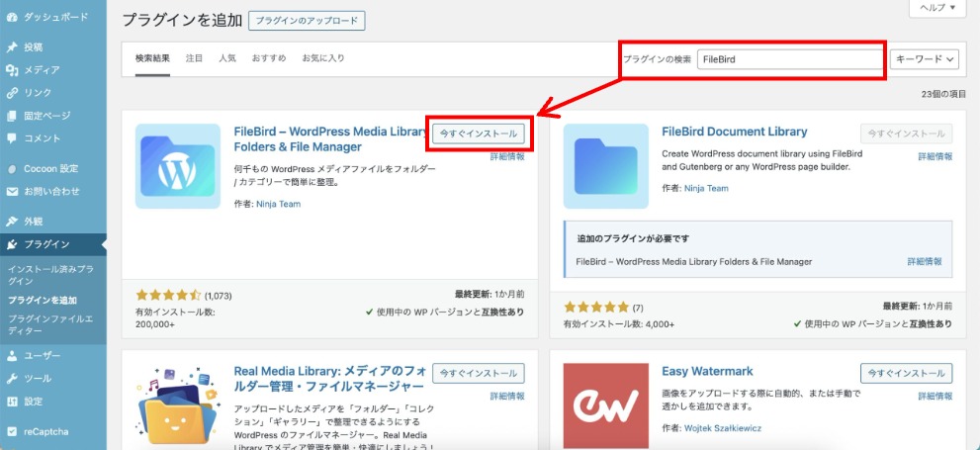Open 詳細情報 in the required plugin notice
The image size is (980, 450).
(925, 262)
